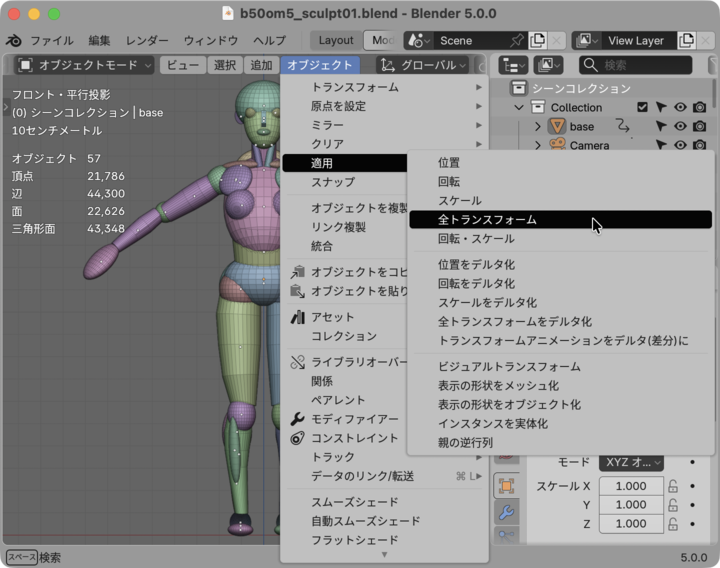The image size is (720, 568).
Task: Click the remove View Layer X icon
Action: (x=706, y=40)
